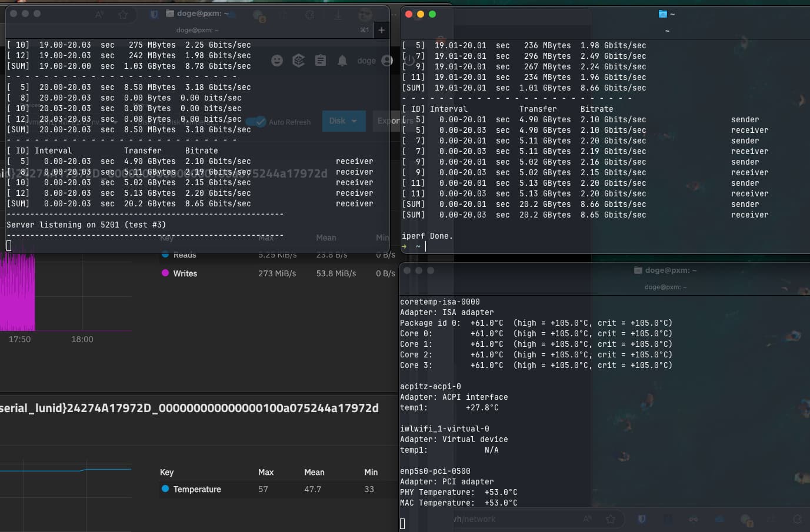Viewport: 810px width, 532px height.
Task: Click the 'coretemp-isa-0000' line
Action: pos(440,302)
